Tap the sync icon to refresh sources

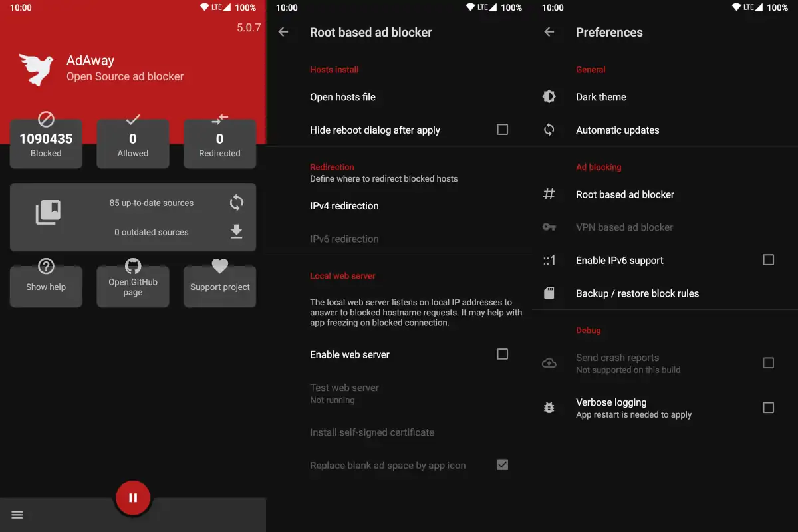click(x=236, y=202)
